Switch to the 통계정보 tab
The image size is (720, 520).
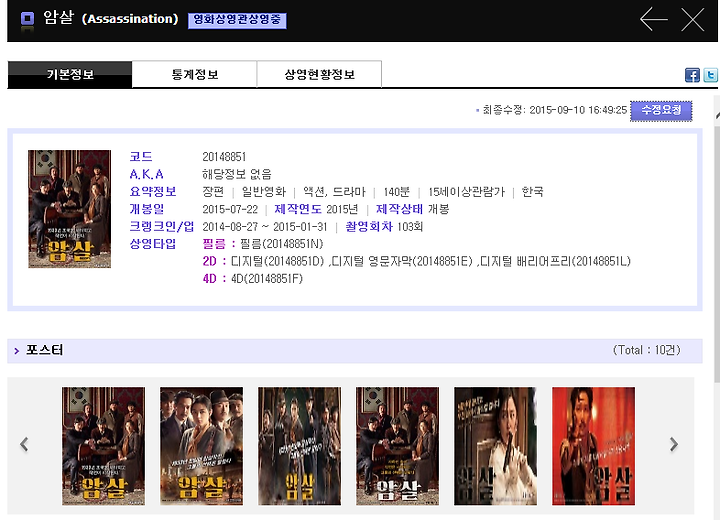click(195, 74)
